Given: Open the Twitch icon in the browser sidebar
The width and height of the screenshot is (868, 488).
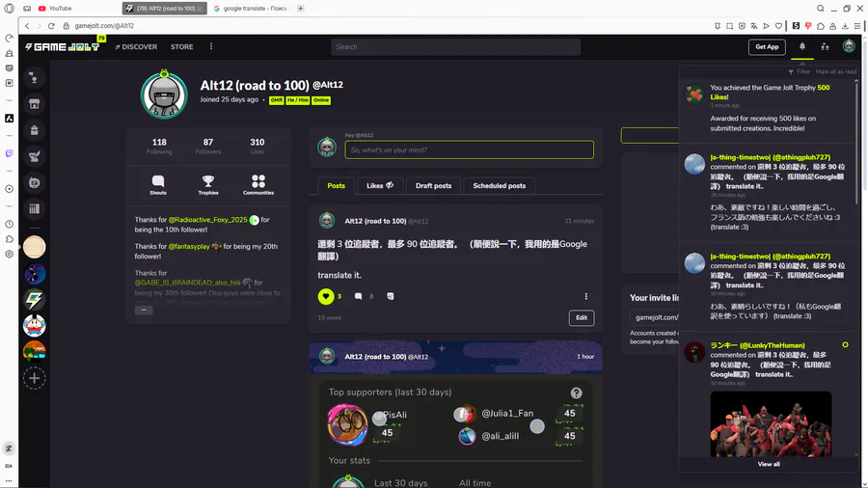Looking at the screenshot, I should coord(9,153).
